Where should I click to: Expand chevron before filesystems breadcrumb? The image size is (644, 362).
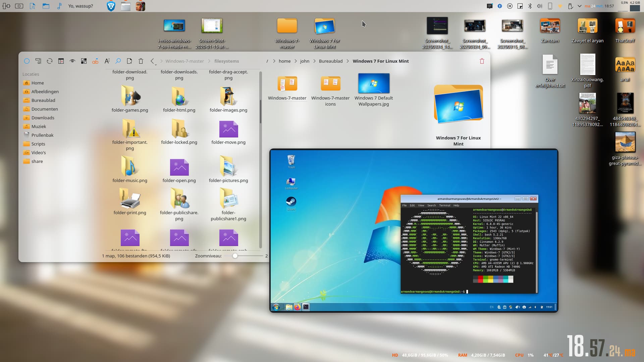point(210,61)
